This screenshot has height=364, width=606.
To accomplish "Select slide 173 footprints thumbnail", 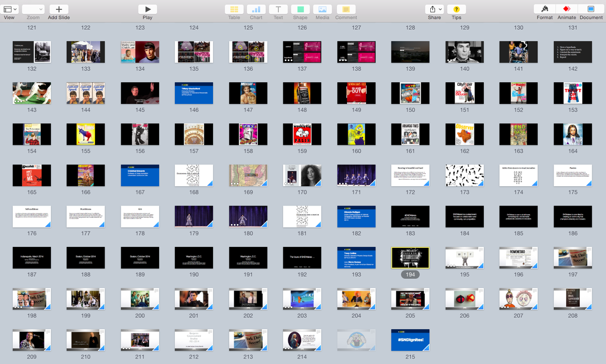I will 465,175.
